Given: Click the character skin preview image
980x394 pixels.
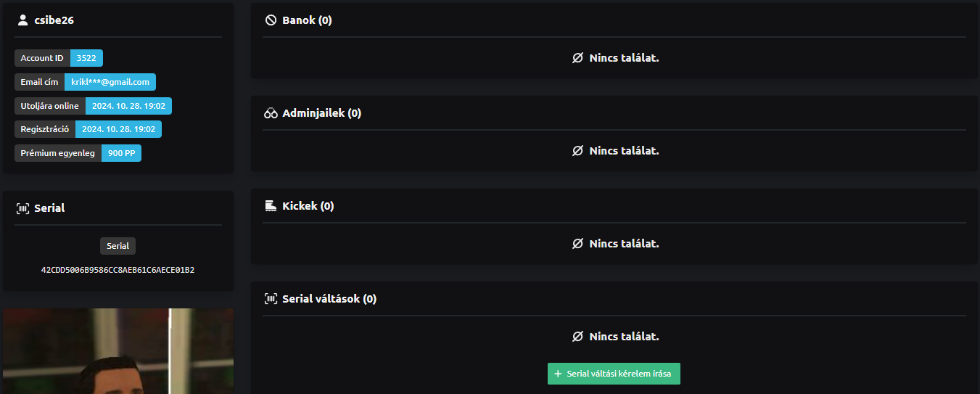Looking at the screenshot, I should (118, 351).
